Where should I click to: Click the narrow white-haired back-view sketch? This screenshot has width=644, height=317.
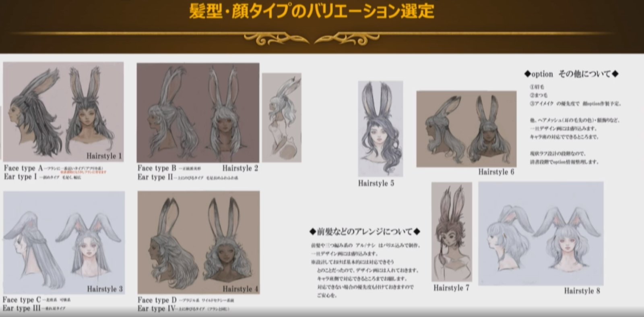click(x=282, y=118)
